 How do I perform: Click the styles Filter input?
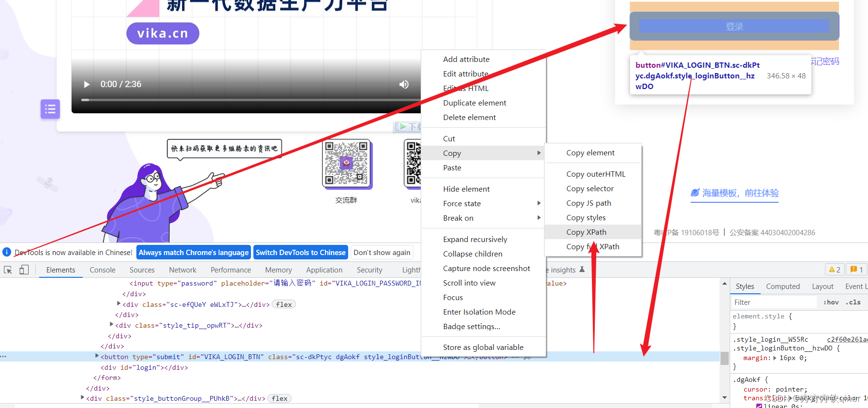pos(774,302)
